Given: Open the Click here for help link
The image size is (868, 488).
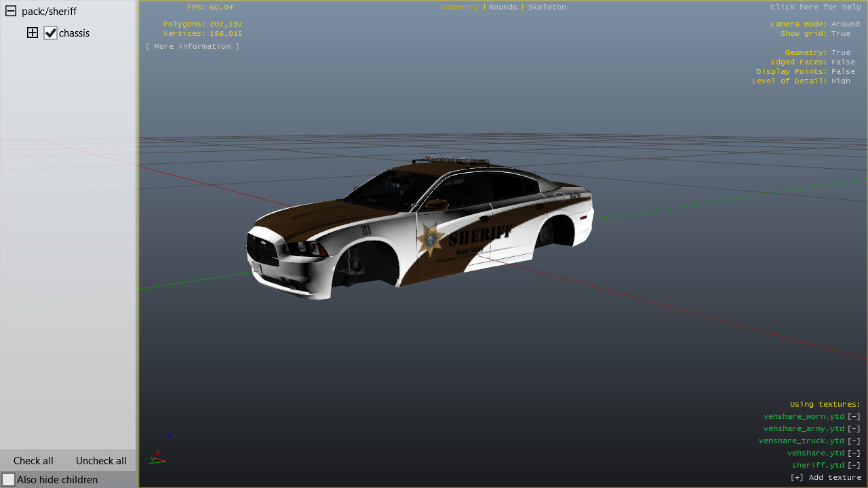Looking at the screenshot, I should click(x=815, y=7).
